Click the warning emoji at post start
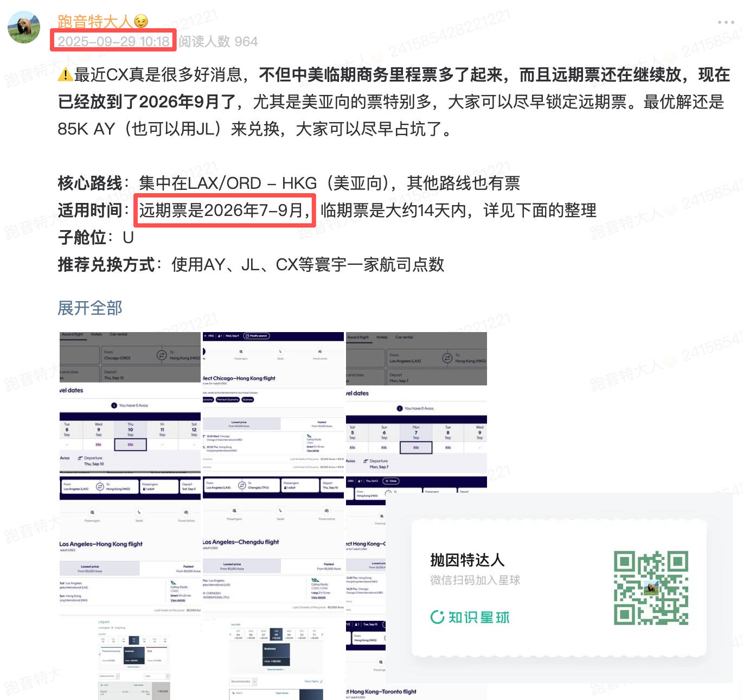Viewport: 743px width, 700px height. tap(65, 75)
